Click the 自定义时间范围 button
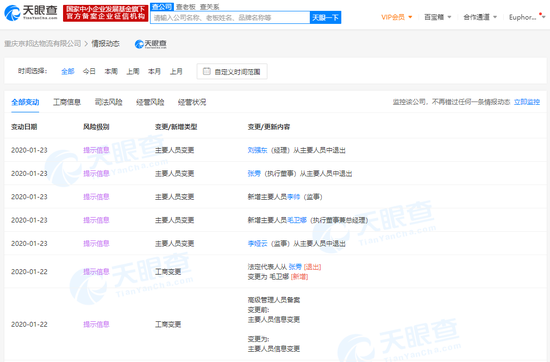Screen dimensions: 550x362 (232, 72)
